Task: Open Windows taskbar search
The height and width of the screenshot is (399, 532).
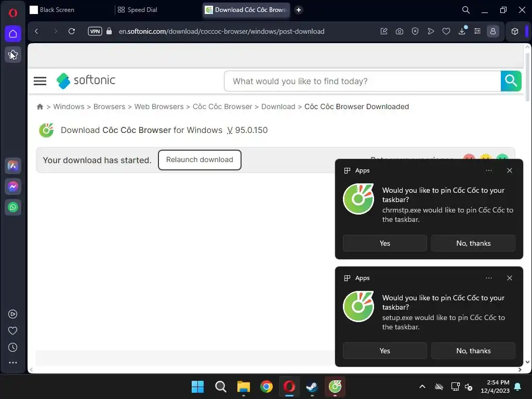Action: [x=221, y=387]
